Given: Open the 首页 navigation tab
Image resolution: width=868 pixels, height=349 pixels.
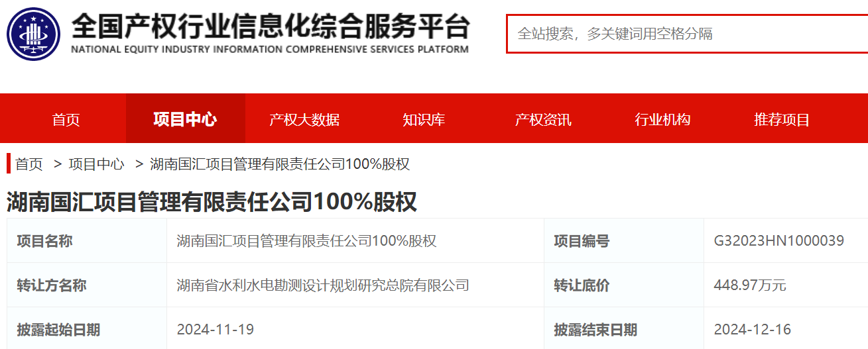Looking at the screenshot, I should click(66, 120).
